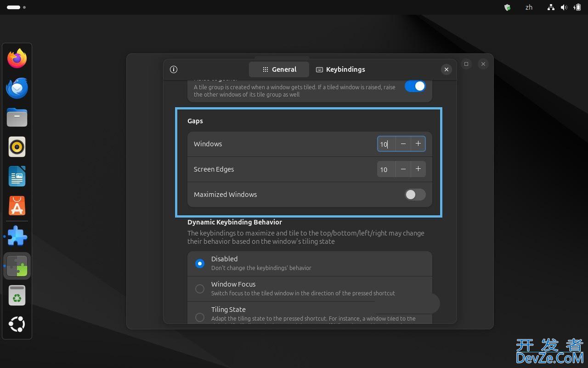Select the Window Focus radio option

point(200,289)
